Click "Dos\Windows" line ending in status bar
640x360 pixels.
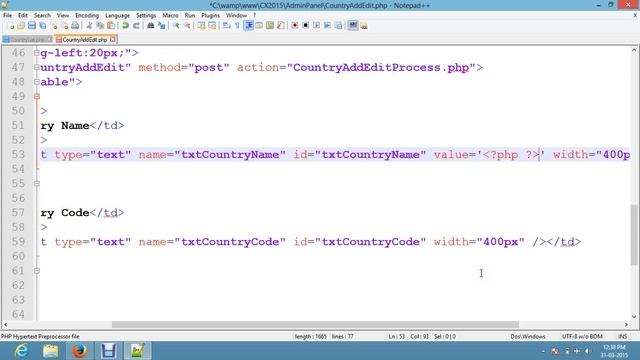528,336
